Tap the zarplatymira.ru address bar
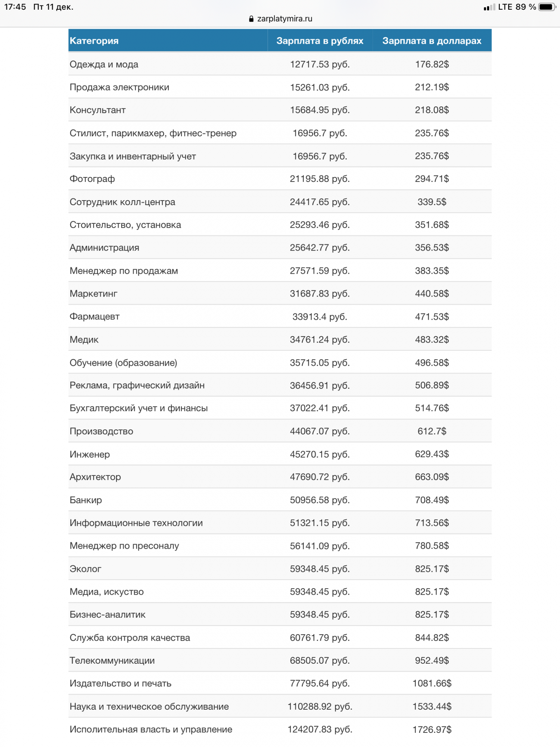 point(284,19)
